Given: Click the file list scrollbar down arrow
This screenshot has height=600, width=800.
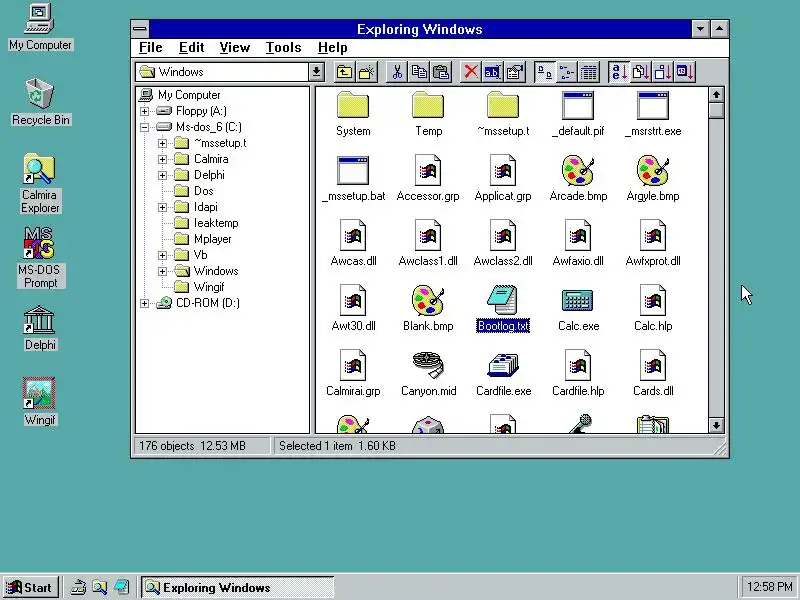Looking at the screenshot, I should pyautogui.click(x=716, y=425).
